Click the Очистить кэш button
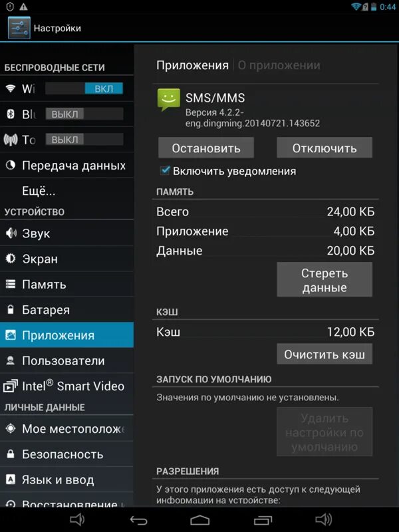Screen dimensions: 399x532 click(325, 354)
